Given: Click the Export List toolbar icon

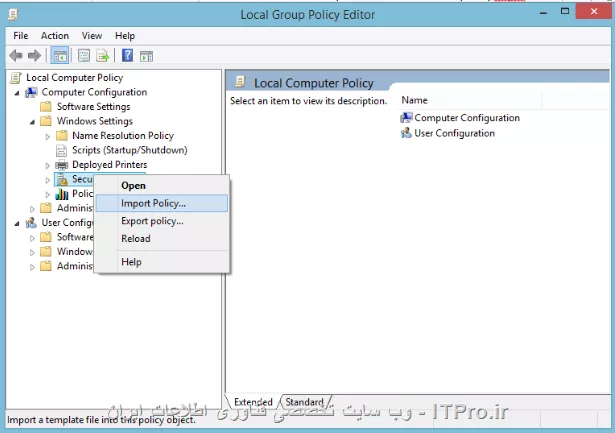Looking at the screenshot, I should (x=103, y=56).
